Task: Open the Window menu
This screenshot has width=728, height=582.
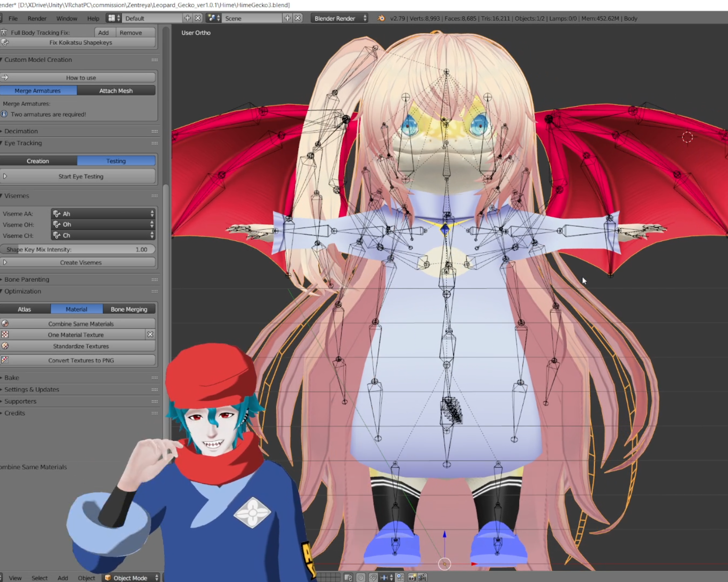Action: 67,18
